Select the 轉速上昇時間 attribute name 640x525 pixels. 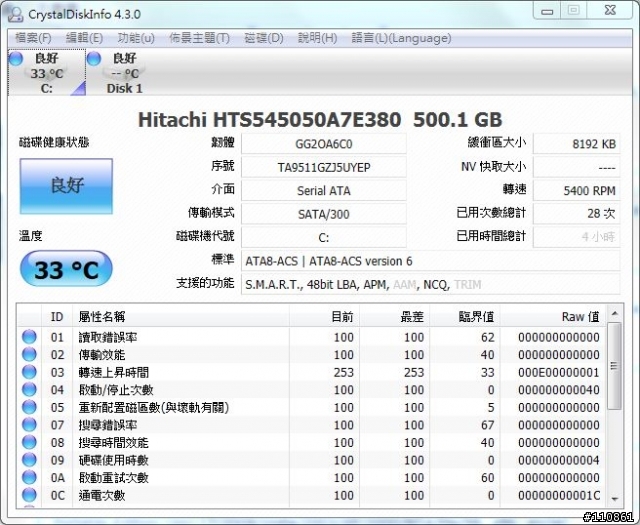click(113, 372)
